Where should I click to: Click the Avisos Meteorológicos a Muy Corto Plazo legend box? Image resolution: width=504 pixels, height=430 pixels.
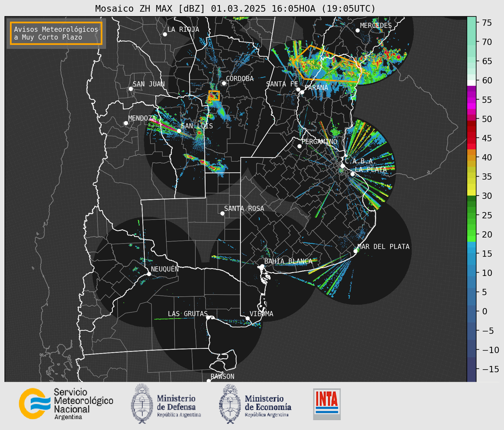pos(56,33)
